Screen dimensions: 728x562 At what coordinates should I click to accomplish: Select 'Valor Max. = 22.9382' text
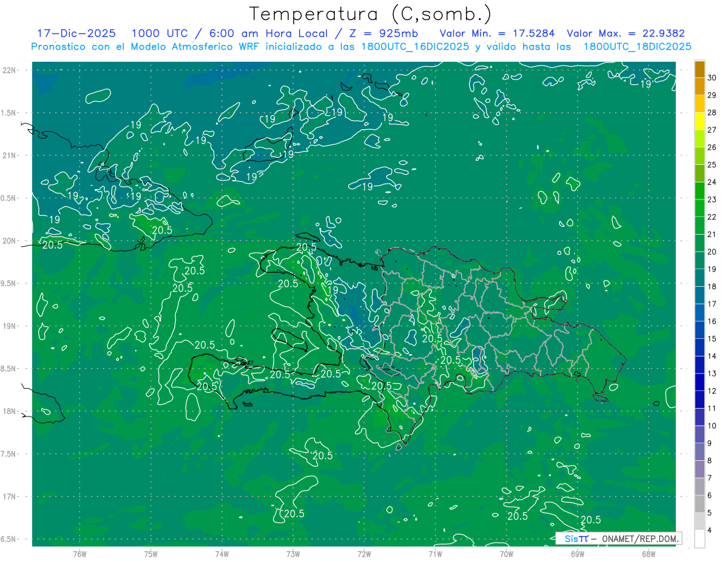pos(625,33)
